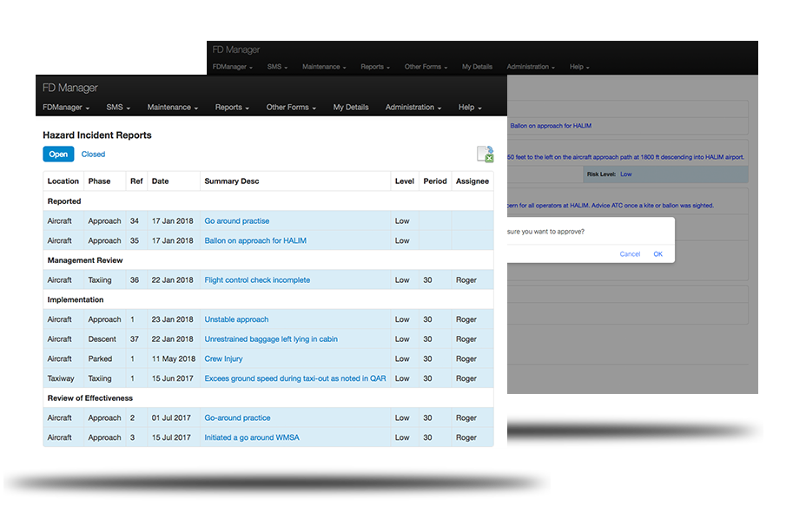Open Maintenance menu in back window
793x532 pixels.
tap(324, 67)
